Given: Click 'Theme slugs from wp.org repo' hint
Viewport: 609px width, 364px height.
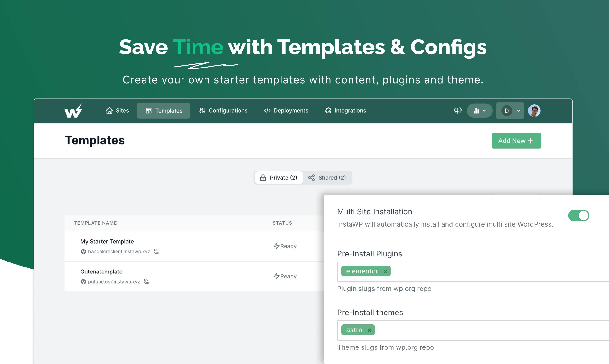Looking at the screenshot, I should [x=385, y=347].
